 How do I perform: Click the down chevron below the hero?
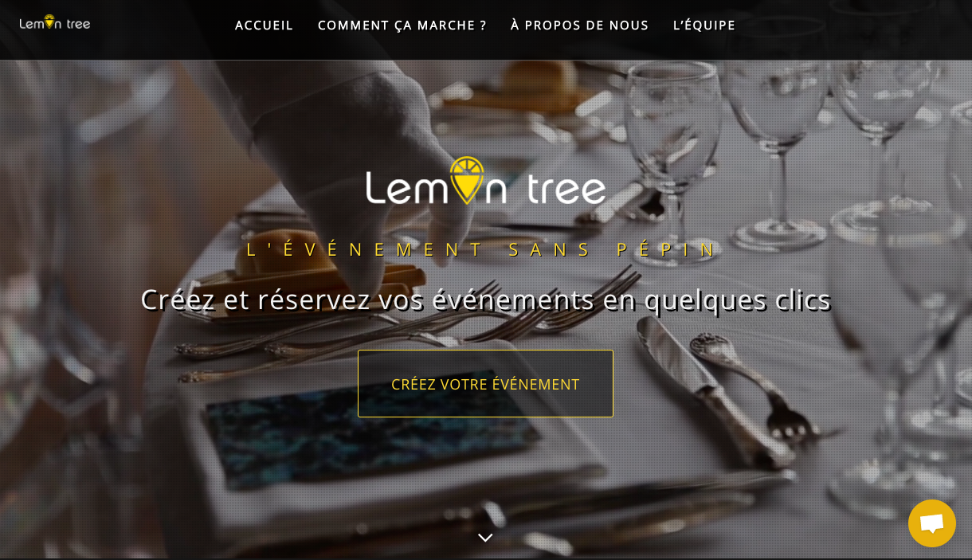pyautogui.click(x=485, y=538)
